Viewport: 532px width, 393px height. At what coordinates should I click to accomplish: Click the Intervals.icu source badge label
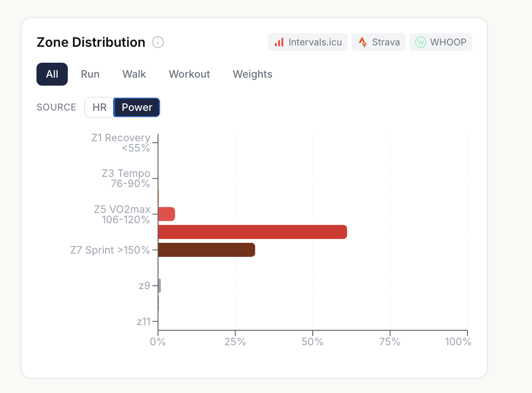tap(315, 42)
